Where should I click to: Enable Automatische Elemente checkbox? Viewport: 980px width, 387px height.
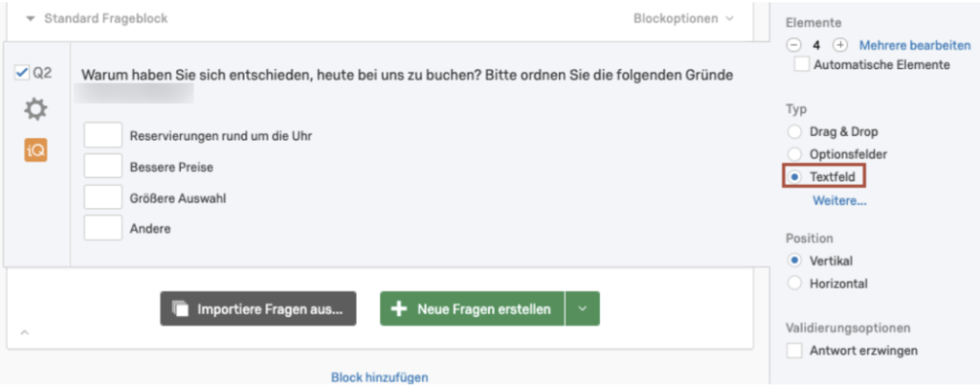point(801,64)
